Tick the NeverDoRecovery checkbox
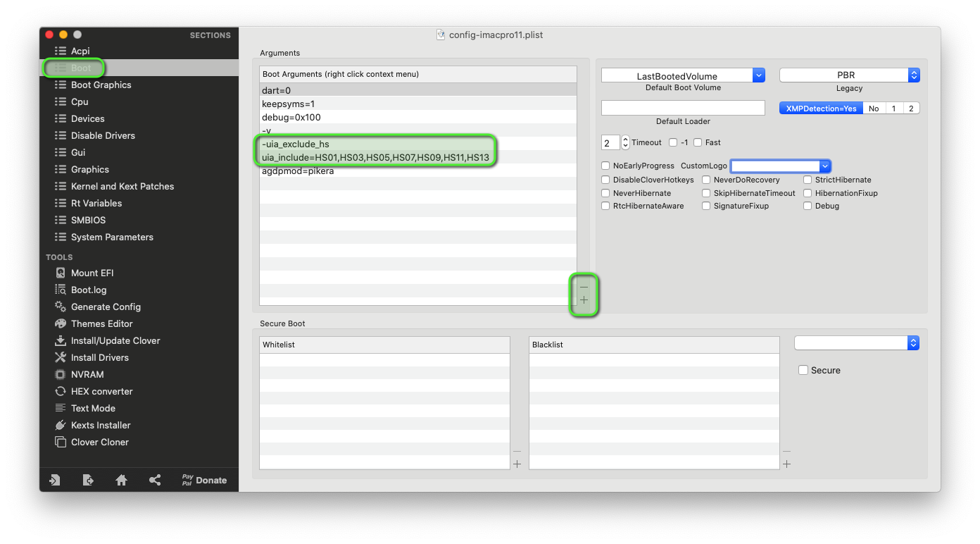980x544 pixels. (706, 180)
